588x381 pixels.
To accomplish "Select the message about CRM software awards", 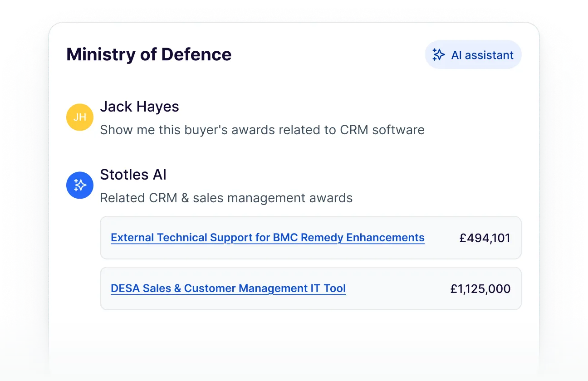I will [x=262, y=130].
